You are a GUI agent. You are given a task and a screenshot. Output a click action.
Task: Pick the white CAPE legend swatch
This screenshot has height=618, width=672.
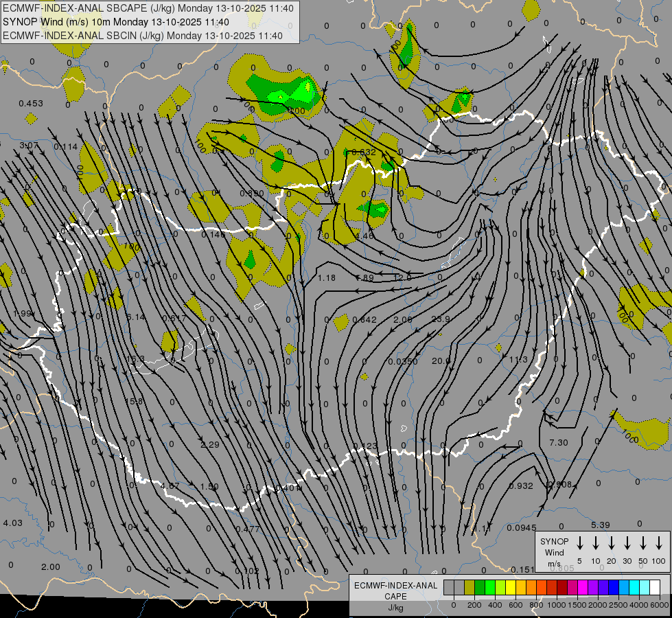654,587
